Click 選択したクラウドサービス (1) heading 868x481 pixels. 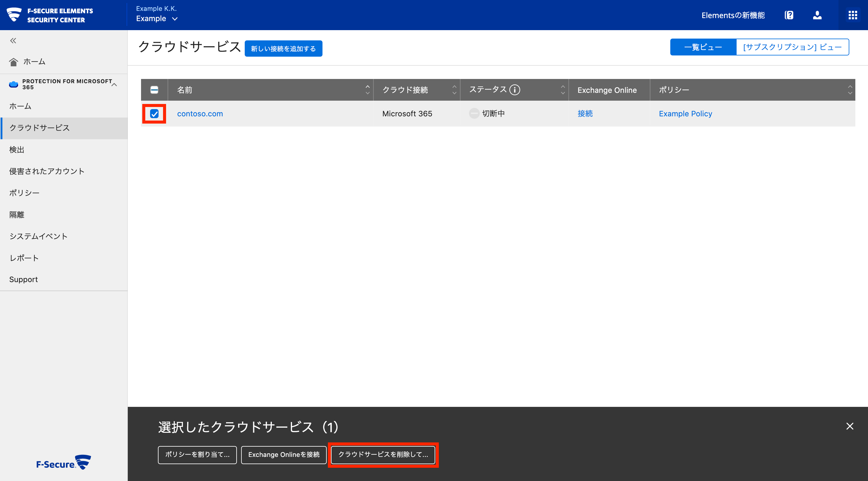[248, 427]
